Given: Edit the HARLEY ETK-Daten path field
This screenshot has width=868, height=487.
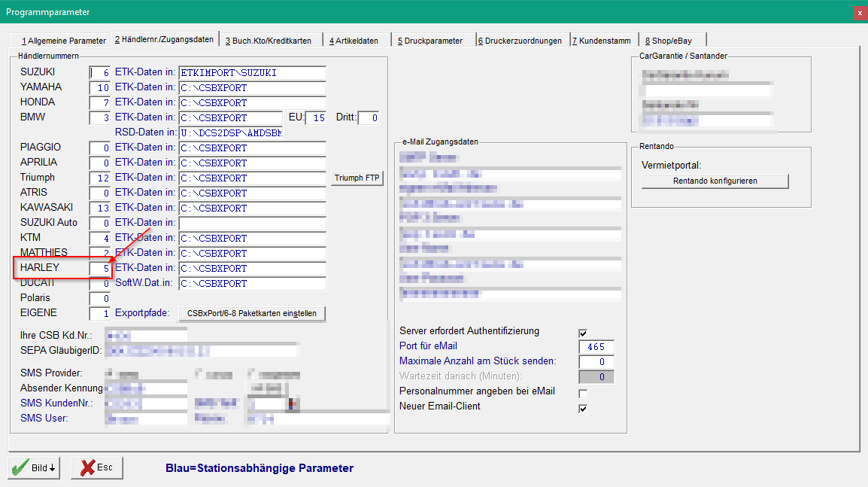Looking at the screenshot, I should (253, 268).
